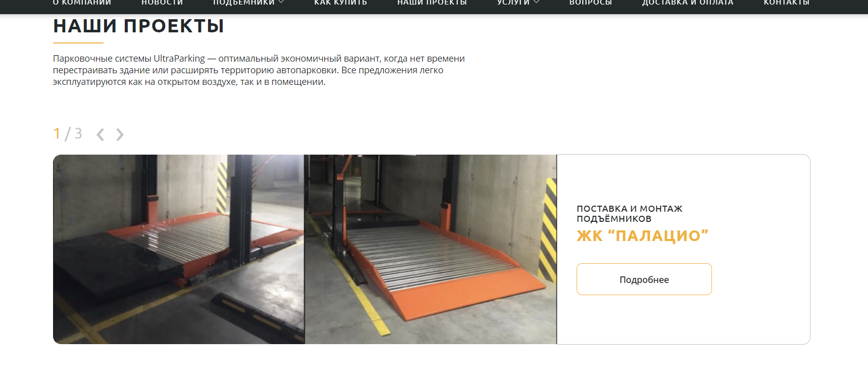Screen dimensions: 868x379
Task: Go to the previous project slide arrow
Action: (x=100, y=134)
